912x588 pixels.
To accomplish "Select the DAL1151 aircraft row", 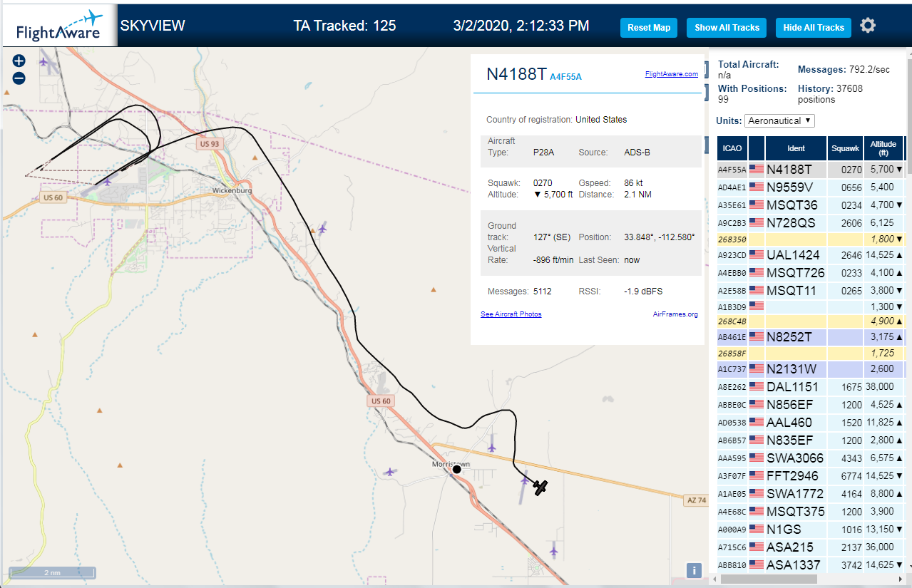I will pos(811,387).
